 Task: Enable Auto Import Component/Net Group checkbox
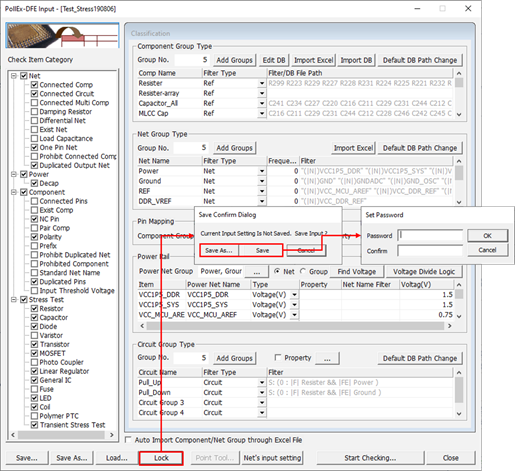[x=128, y=440]
